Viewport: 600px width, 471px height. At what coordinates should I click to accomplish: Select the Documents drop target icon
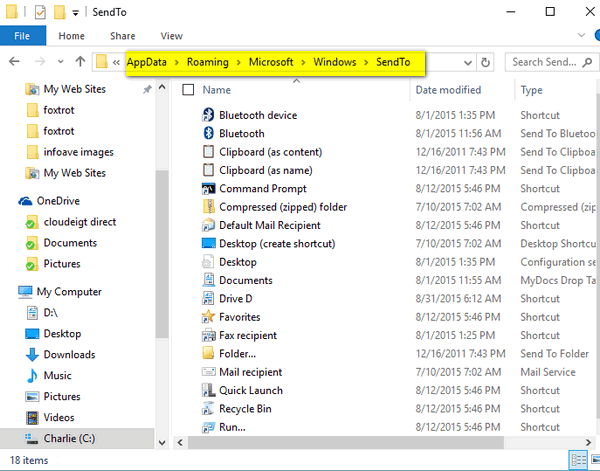[208, 280]
